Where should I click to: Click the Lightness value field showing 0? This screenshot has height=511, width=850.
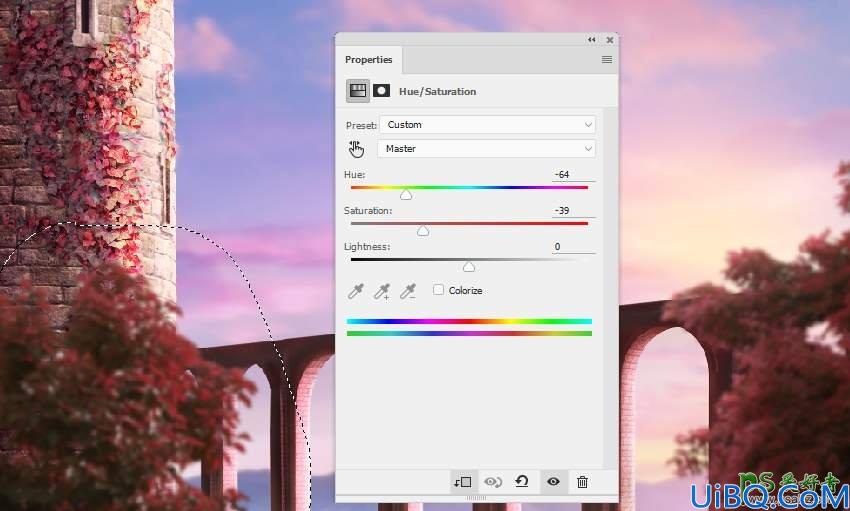574,247
